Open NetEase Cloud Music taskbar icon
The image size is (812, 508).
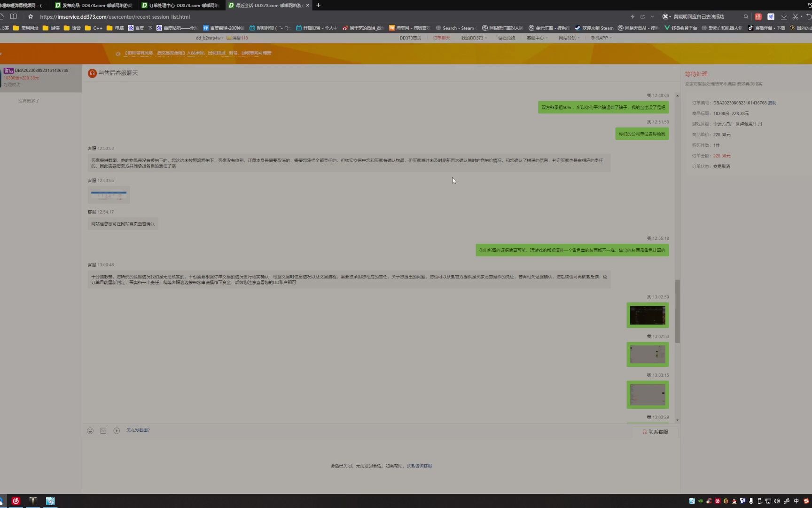point(16,501)
